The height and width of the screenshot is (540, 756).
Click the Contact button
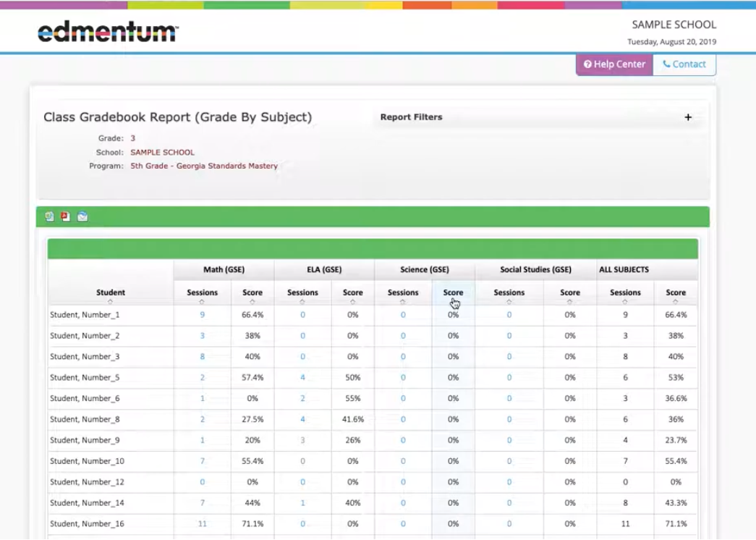pyautogui.click(x=684, y=64)
